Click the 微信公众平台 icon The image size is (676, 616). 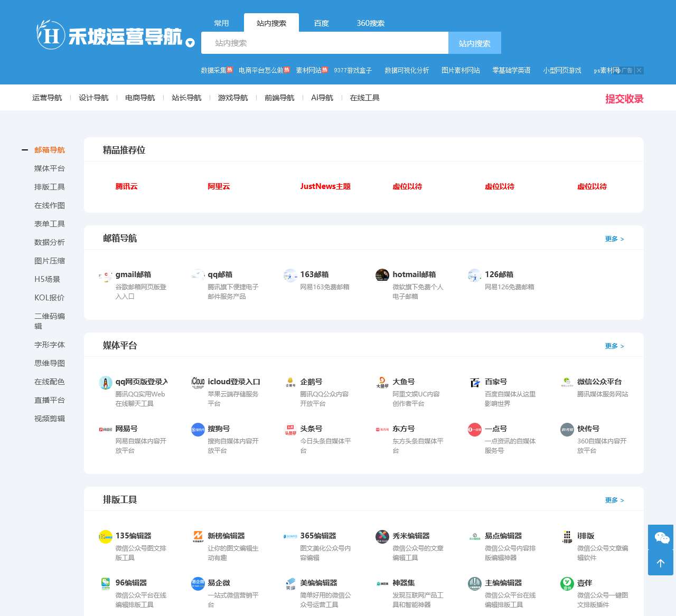567,383
